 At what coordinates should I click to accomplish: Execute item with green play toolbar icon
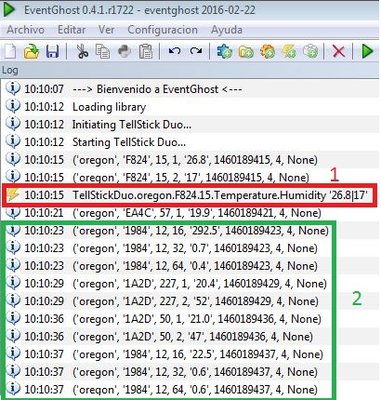pyautogui.click(x=367, y=52)
